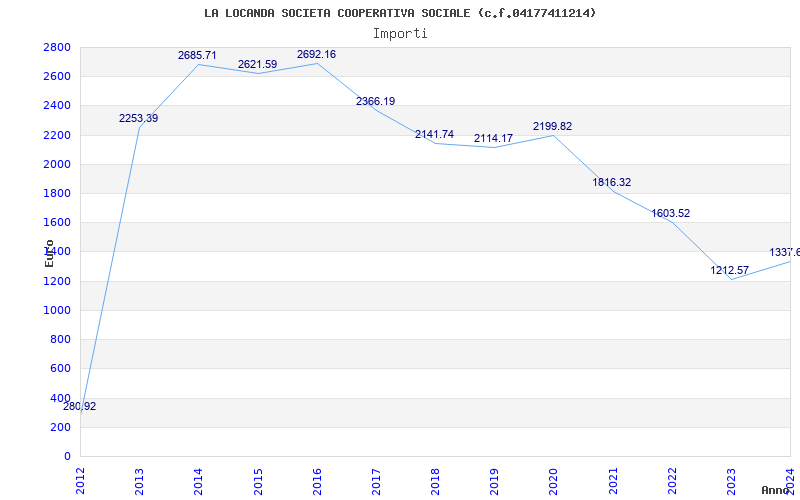The image size is (800, 500).
Task: Select the data label 280.92
Action: click(80, 407)
